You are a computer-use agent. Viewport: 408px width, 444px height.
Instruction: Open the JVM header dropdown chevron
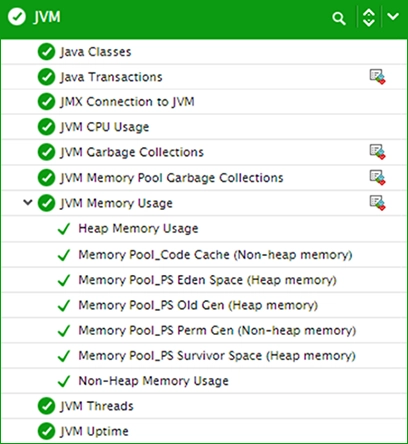[393, 16]
